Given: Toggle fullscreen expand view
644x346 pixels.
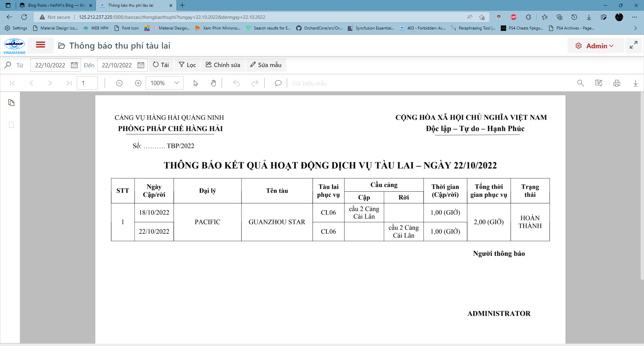Looking at the screenshot, I should [633, 45].
